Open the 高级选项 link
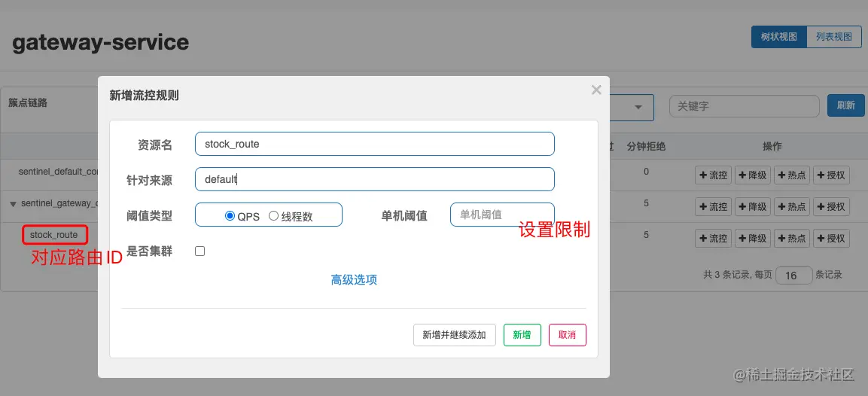The width and height of the screenshot is (868, 396). point(354,280)
